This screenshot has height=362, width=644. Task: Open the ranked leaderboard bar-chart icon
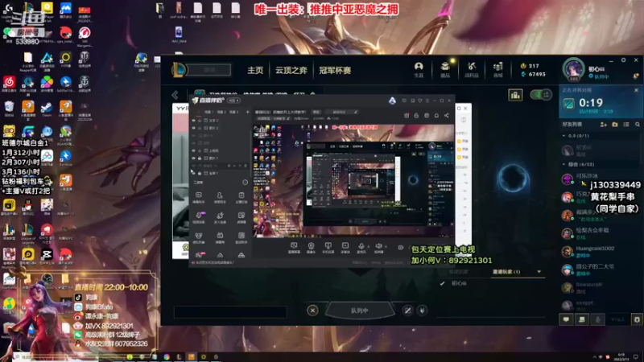click(515, 95)
